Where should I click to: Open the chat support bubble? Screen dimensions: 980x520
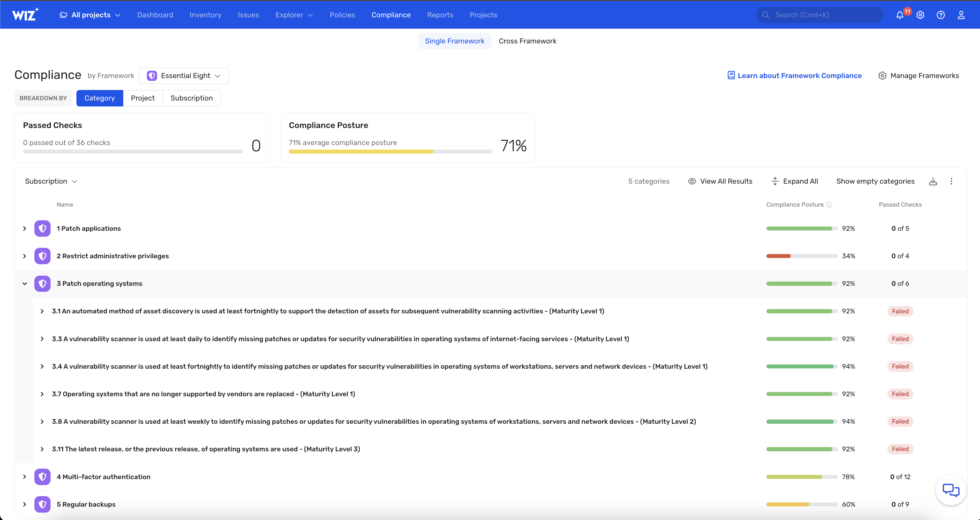(951, 490)
